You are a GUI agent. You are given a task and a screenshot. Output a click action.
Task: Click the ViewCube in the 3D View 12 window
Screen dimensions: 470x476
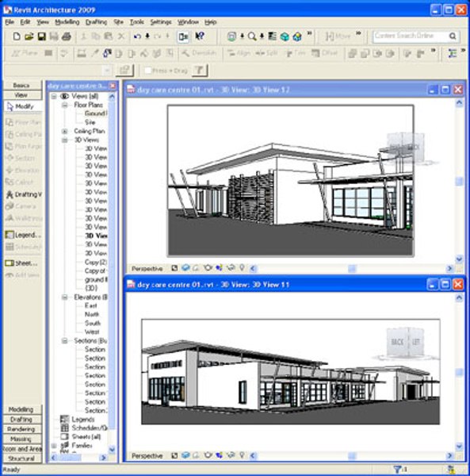(405, 148)
